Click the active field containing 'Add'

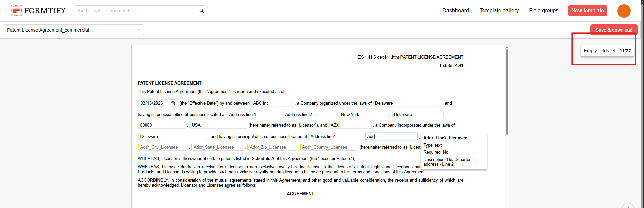tap(391, 137)
